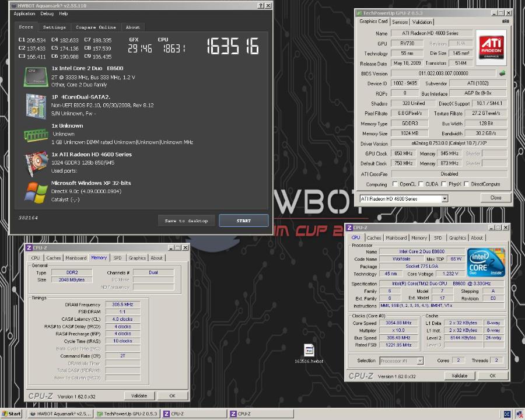Switch to TechPowerUp GPU-Z in the taskbar
Viewport: 525px width, 420px height.
pos(127,414)
